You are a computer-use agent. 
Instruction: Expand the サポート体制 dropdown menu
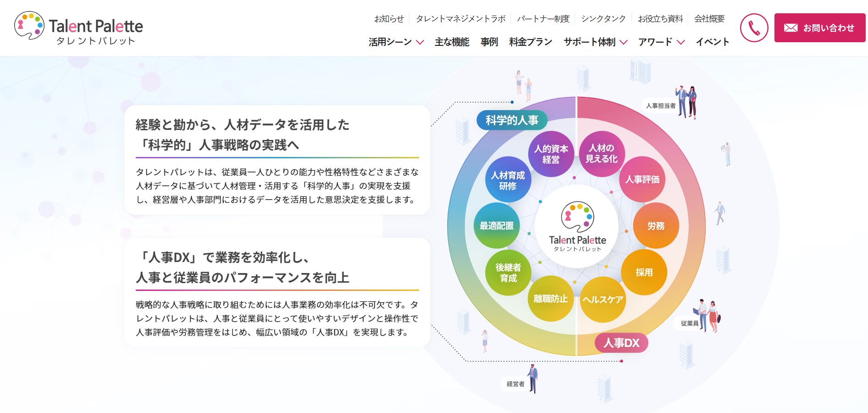pyautogui.click(x=595, y=42)
